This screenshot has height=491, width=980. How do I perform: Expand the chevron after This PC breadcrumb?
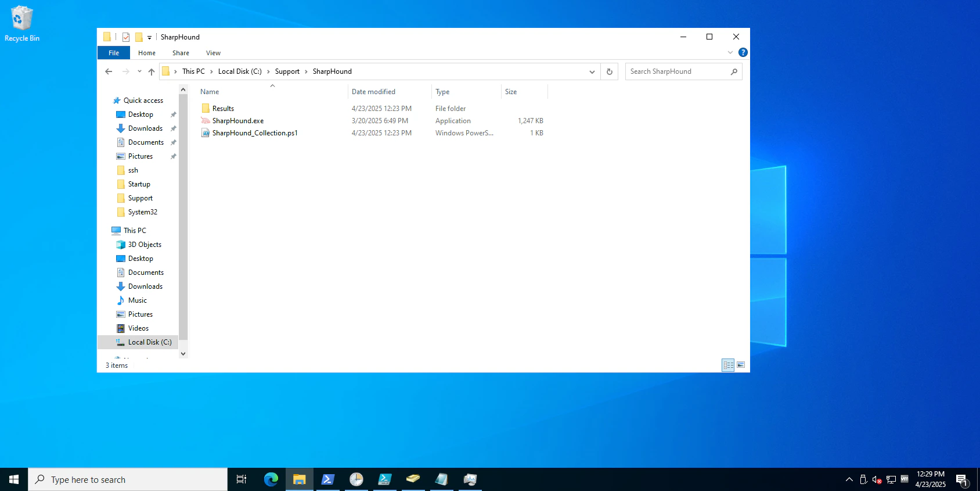(211, 71)
